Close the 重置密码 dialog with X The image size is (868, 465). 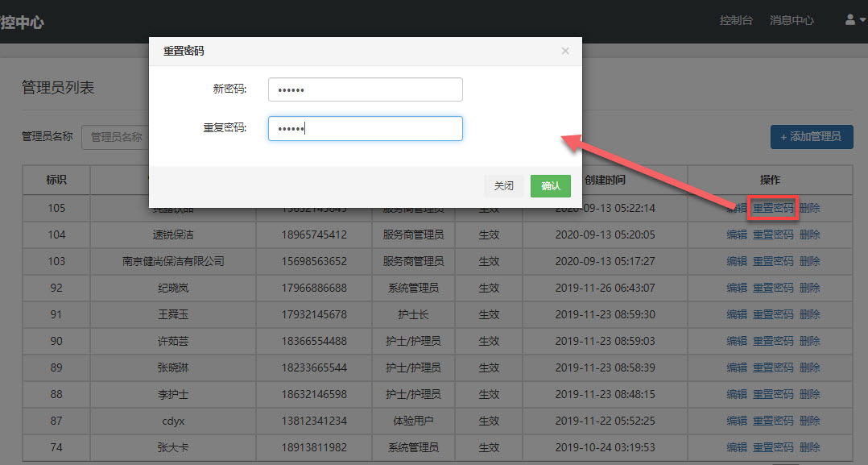[x=565, y=51]
